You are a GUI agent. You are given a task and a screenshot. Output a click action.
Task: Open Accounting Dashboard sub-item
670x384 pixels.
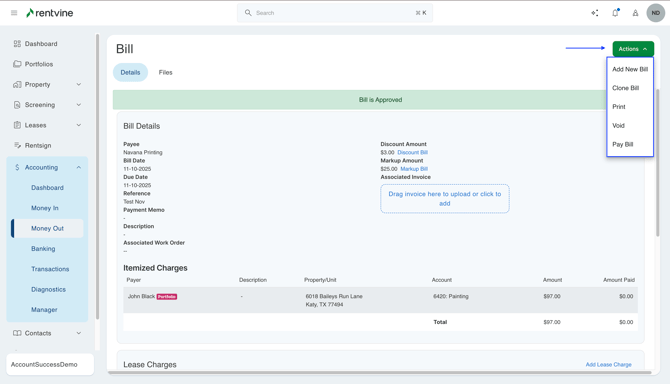point(47,188)
